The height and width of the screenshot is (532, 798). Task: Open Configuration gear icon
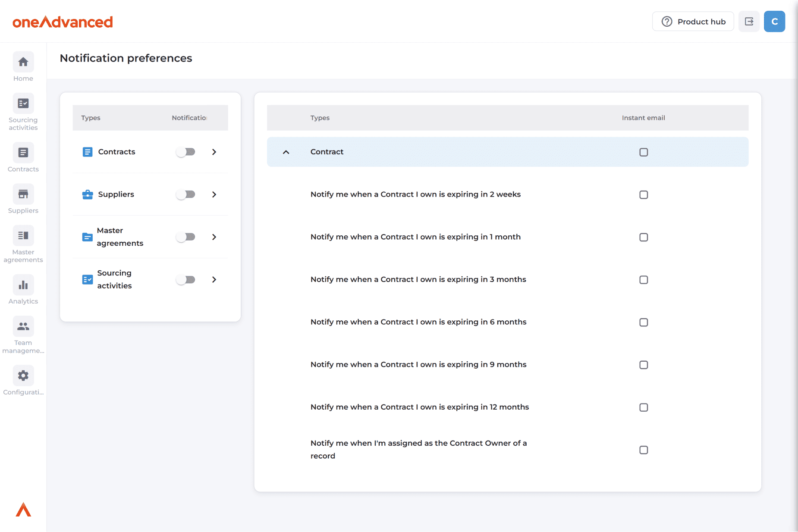pyautogui.click(x=23, y=376)
